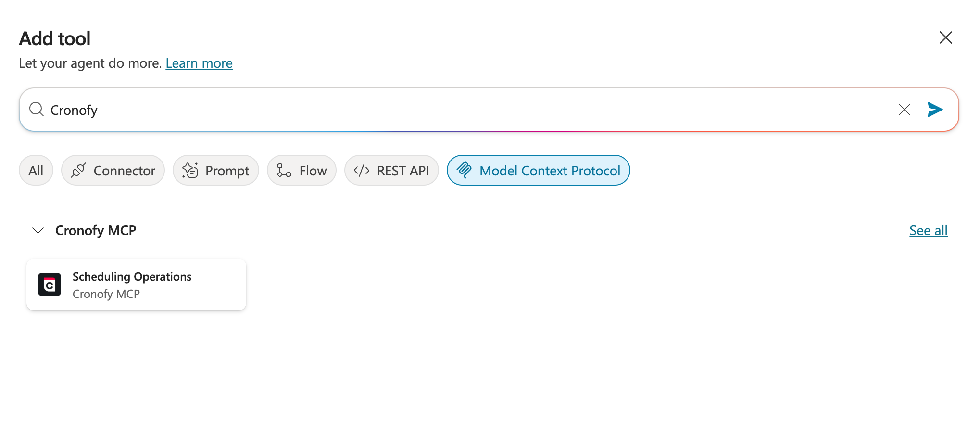Viewport: 980px width, 421px height.
Task: Focus the Cronofy search input field
Action: (x=433, y=110)
